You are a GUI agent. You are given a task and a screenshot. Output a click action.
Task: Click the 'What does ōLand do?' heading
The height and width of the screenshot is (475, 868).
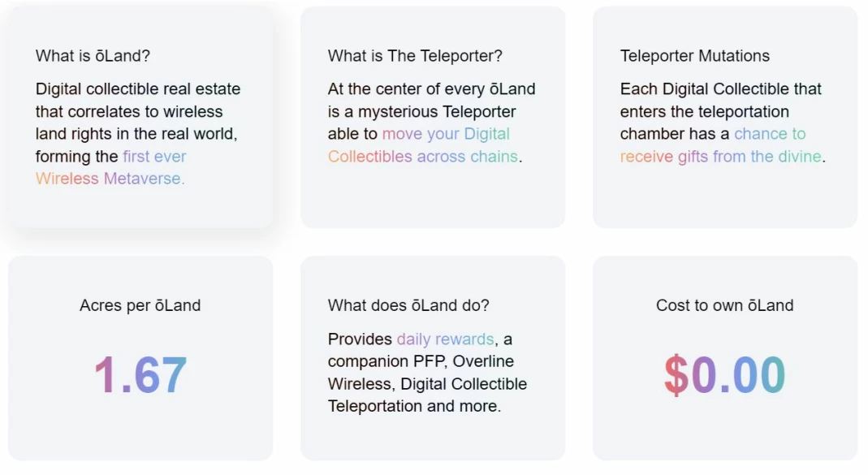click(x=408, y=305)
